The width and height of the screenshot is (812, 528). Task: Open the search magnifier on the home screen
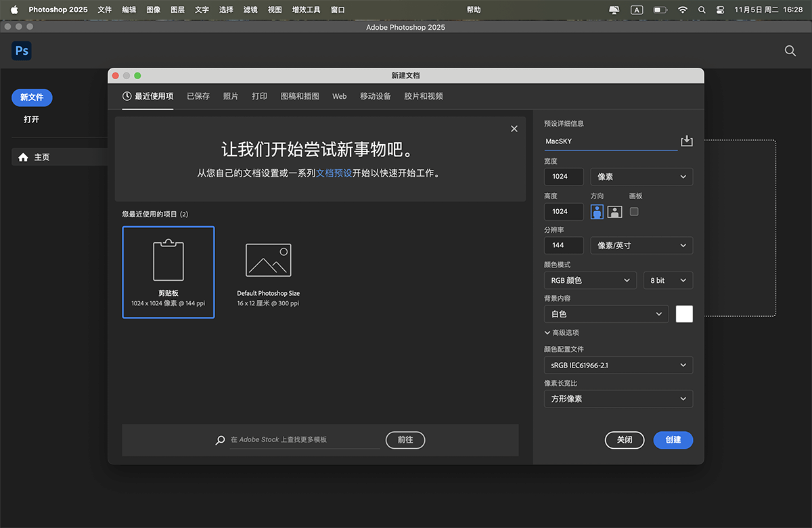pyautogui.click(x=790, y=51)
